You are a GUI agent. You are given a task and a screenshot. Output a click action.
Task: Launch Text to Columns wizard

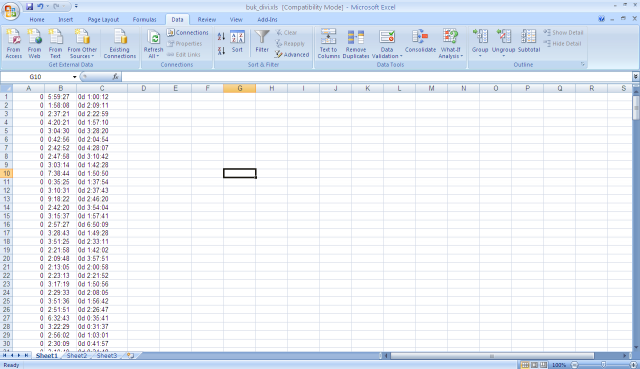[x=329, y=44]
